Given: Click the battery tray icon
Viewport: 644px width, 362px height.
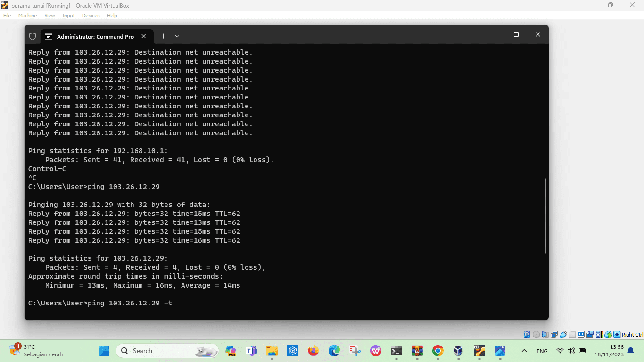Looking at the screenshot, I should tap(583, 351).
